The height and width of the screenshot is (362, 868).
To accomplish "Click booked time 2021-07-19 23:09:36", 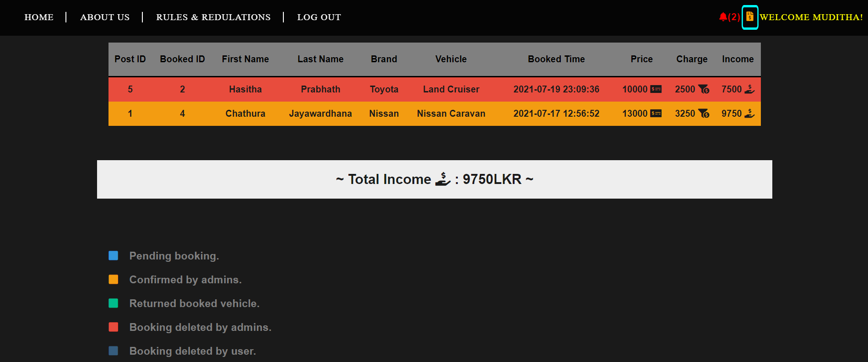I will 556,89.
